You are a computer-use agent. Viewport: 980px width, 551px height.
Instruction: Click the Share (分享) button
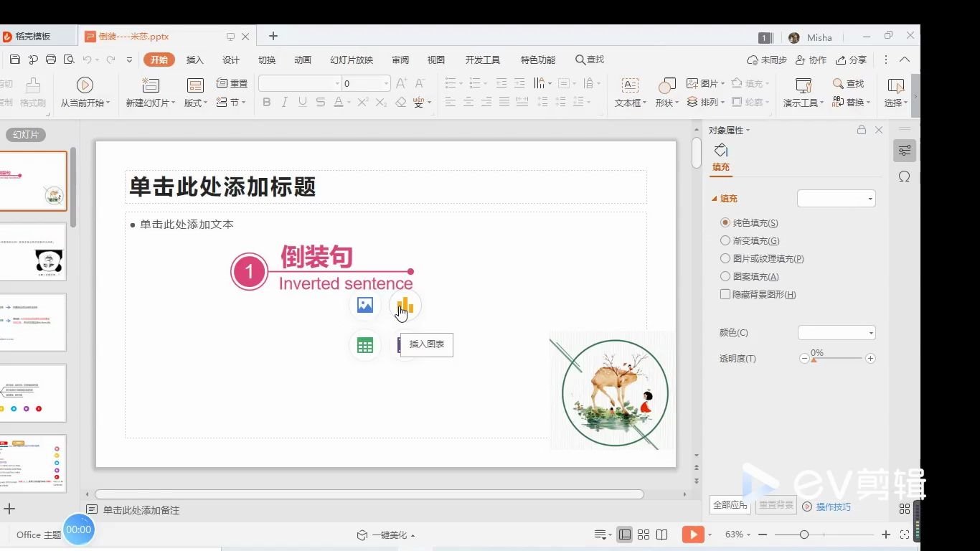852,60
